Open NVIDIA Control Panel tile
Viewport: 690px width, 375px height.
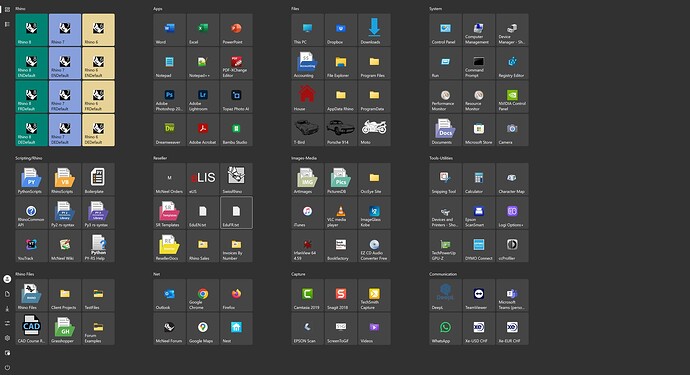[512, 97]
